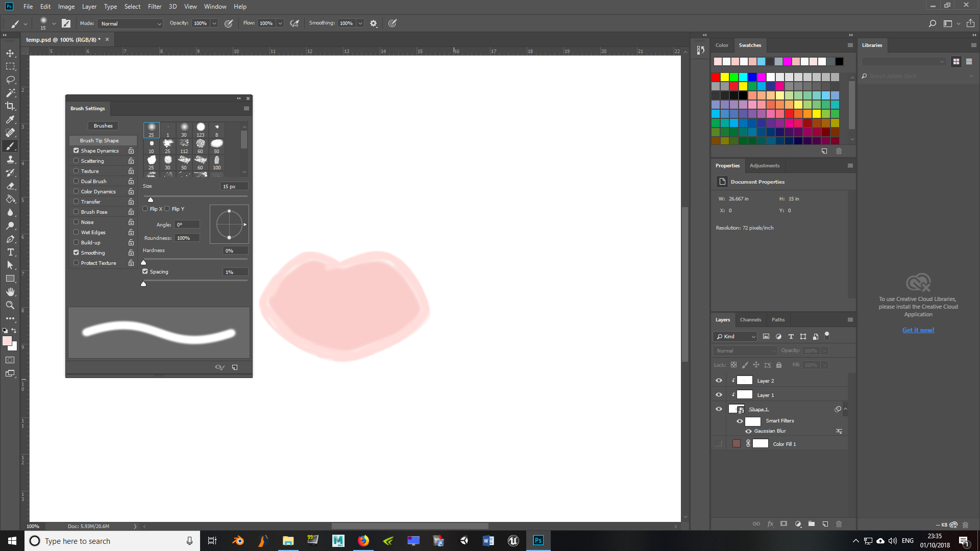Select the Type tool
This screenshot has width=980, height=551.
[10, 252]
